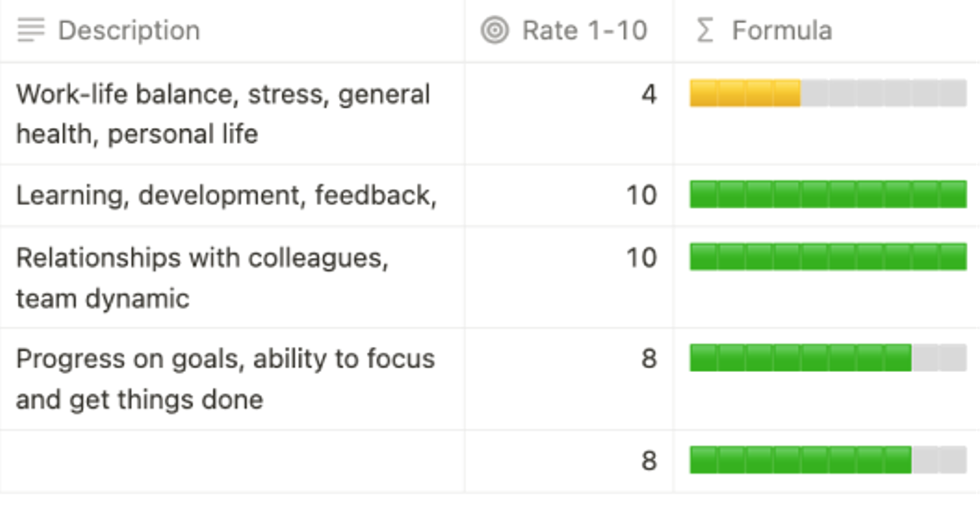Edit the Learning, development, feedback cell

click(x=225, y=196)
